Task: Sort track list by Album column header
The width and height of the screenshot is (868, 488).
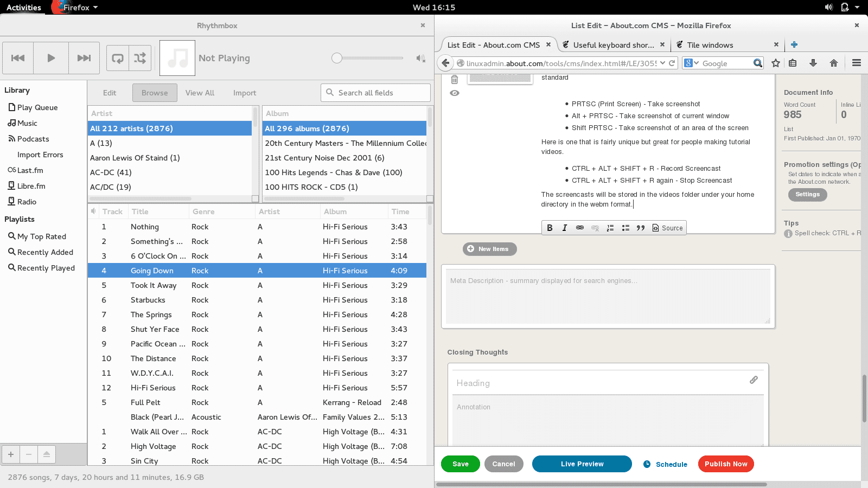Action: [x=354, y=211]
